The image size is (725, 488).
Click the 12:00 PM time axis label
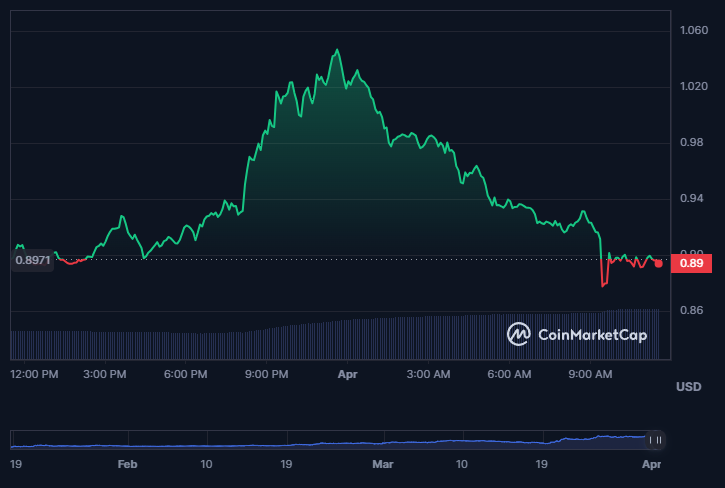coord(34,375)
